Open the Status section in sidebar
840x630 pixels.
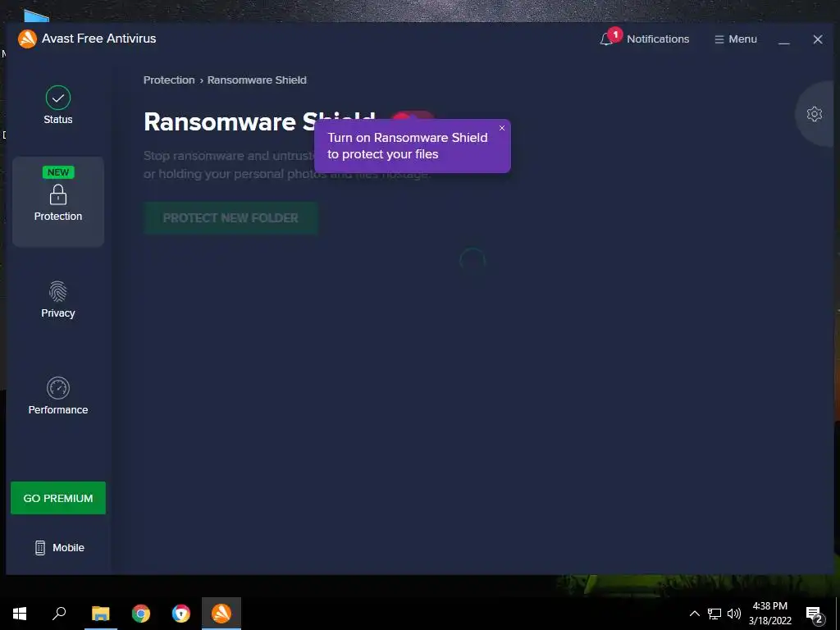(58, 106)
